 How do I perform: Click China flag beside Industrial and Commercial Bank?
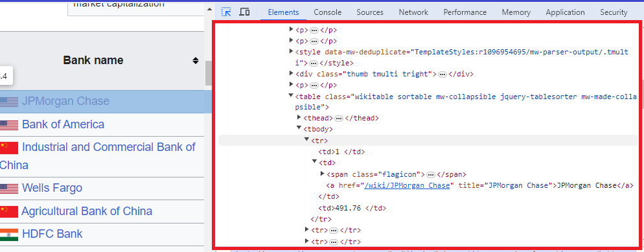9,148
